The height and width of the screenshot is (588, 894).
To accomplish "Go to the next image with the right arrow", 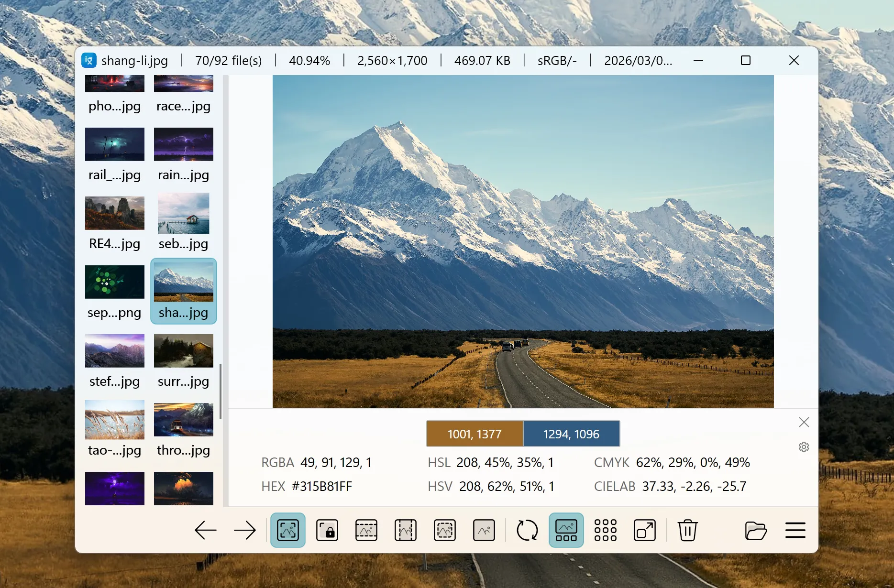I will pyautogui.click(x=245, y=530).
